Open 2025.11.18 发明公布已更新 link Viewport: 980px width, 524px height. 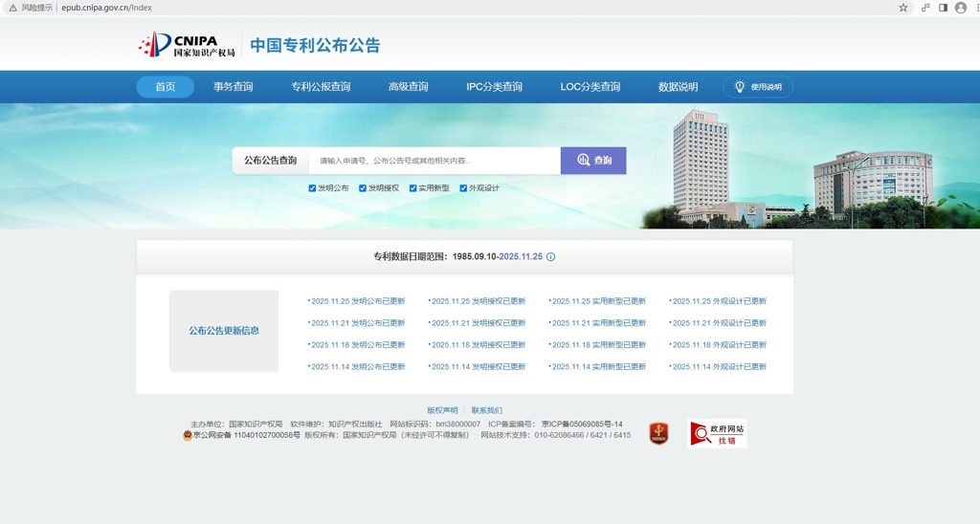click(x=358, y=345)
